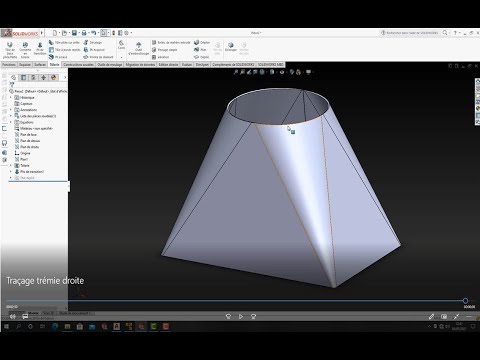Image resolution: width=480 pixels, height=360 pixels.
Task: Expand the Tôlerie feature node
Action: 11,165
